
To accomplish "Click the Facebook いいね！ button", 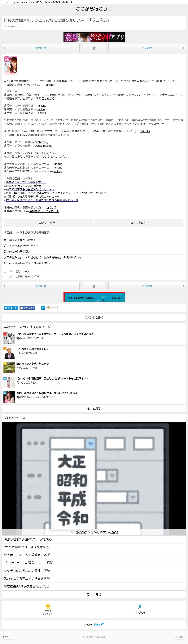I will [x=28, y=308].
